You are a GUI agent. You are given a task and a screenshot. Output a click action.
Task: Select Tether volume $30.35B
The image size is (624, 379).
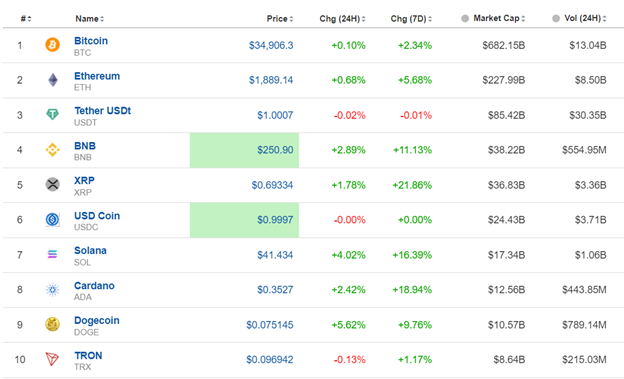tap(588, 115)
